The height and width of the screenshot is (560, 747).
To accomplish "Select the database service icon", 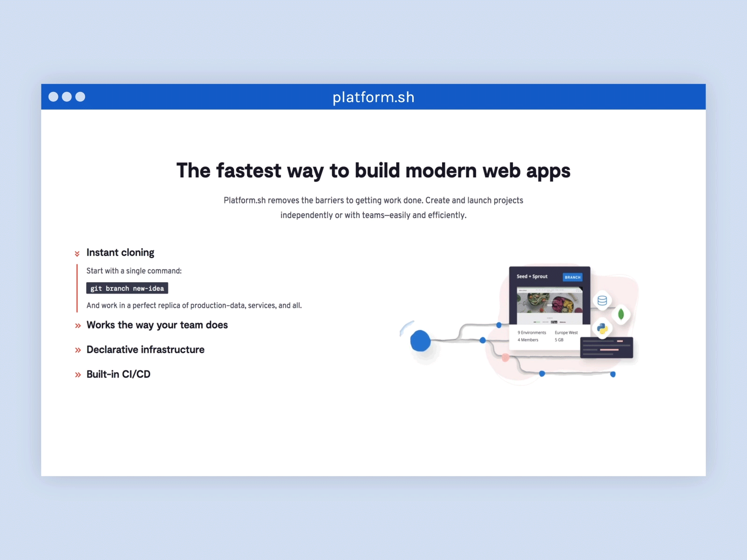I will [x=602, y=300].
